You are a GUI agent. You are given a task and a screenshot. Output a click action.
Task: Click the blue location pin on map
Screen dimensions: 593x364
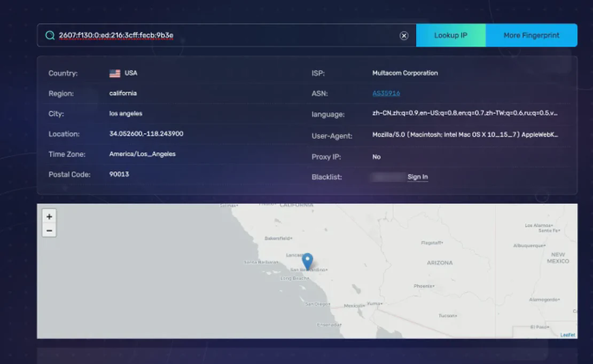tap(307, 261)
